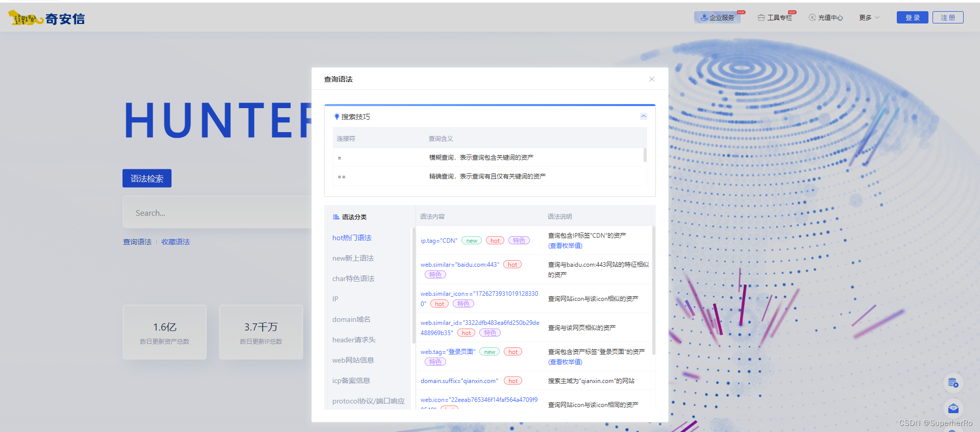The image size is (980, 432).
Task: Select the 语法检索 tab button
Action: (x=147, y=178)
